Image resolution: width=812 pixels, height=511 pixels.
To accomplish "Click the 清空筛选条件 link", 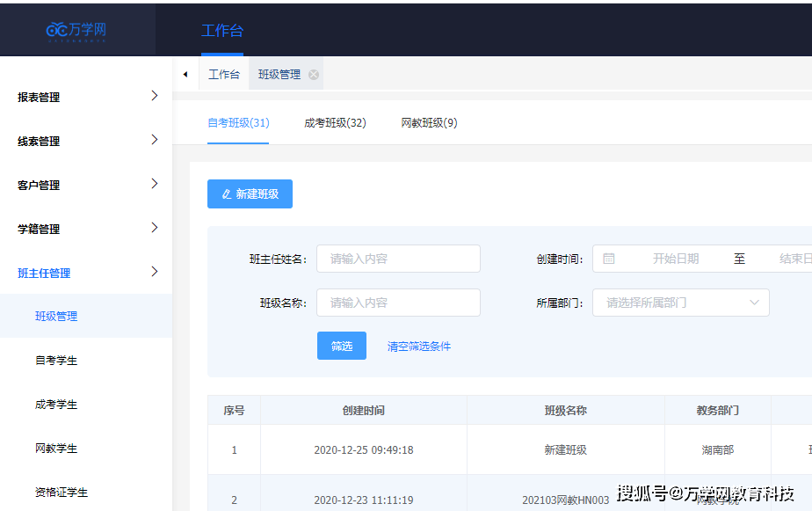I will coord(419,347).
